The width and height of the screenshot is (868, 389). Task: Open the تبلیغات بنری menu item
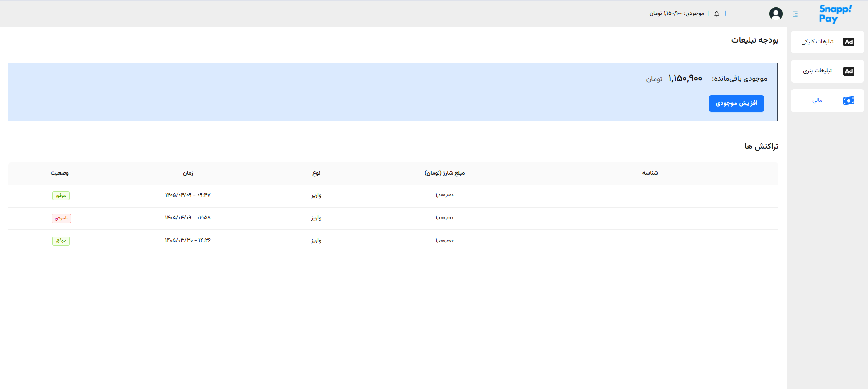tap(827, 71)
